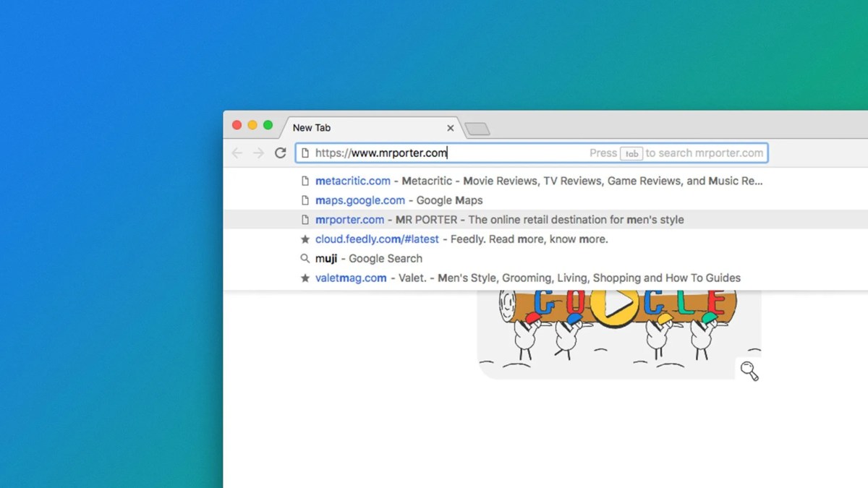Open a new tab with the blank tab button
The height and width of the screenshot is (488, 868).
(477, 129)
